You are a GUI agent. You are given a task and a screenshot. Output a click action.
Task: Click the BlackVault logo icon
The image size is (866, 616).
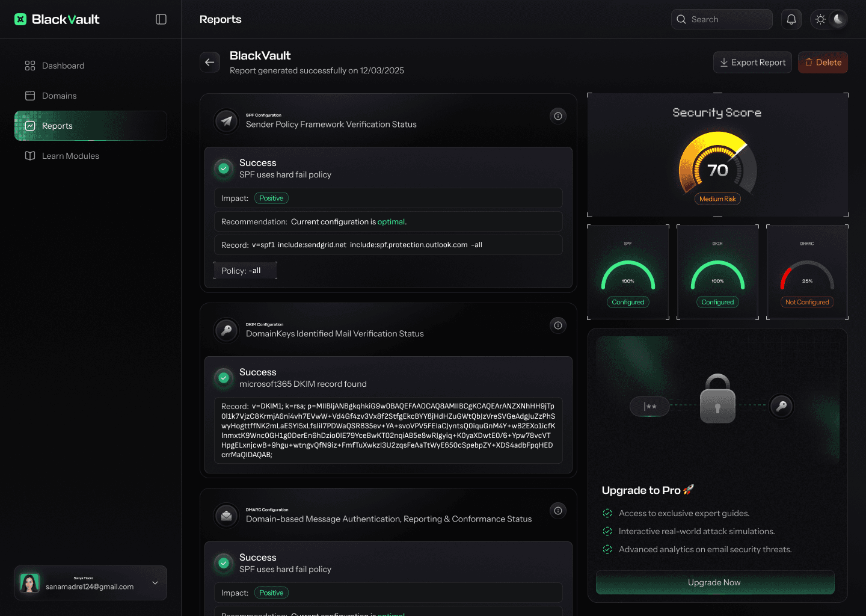pyautogui.click(x=20, y=19)
